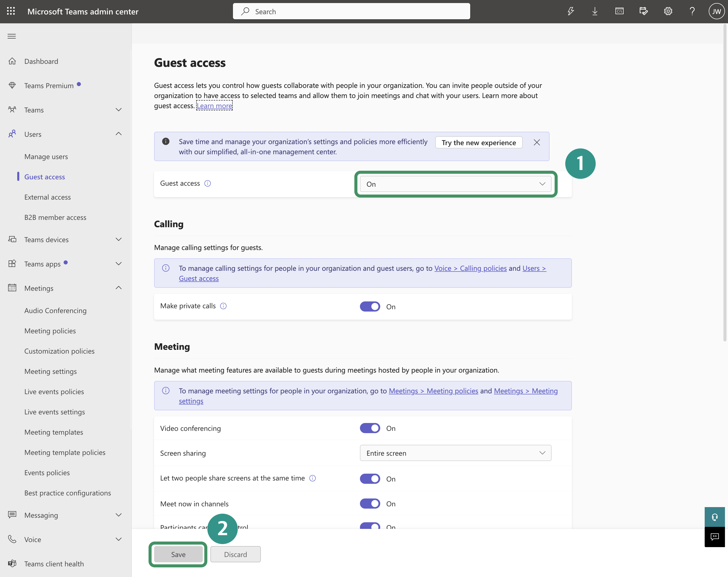Open the help question mark icon
Image resolution: width=728 pixels, height=577 pixels.
pos(692,11)
